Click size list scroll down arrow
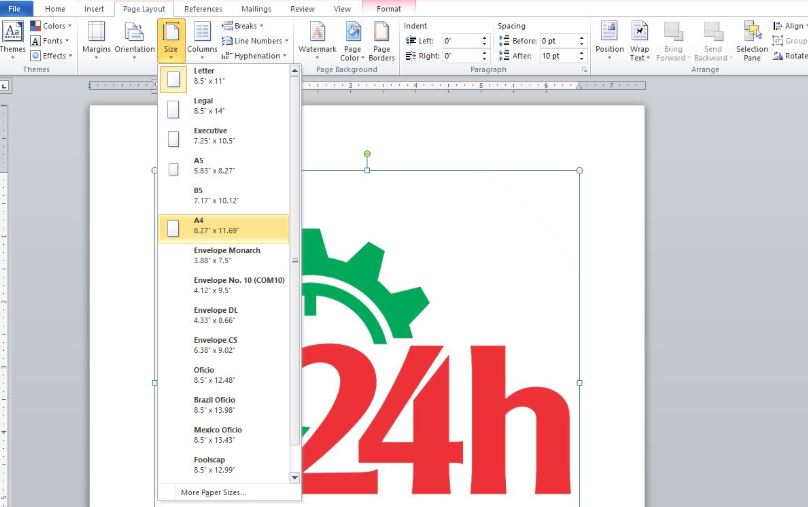This screenshot has height=507, width=808. point(295,478)
